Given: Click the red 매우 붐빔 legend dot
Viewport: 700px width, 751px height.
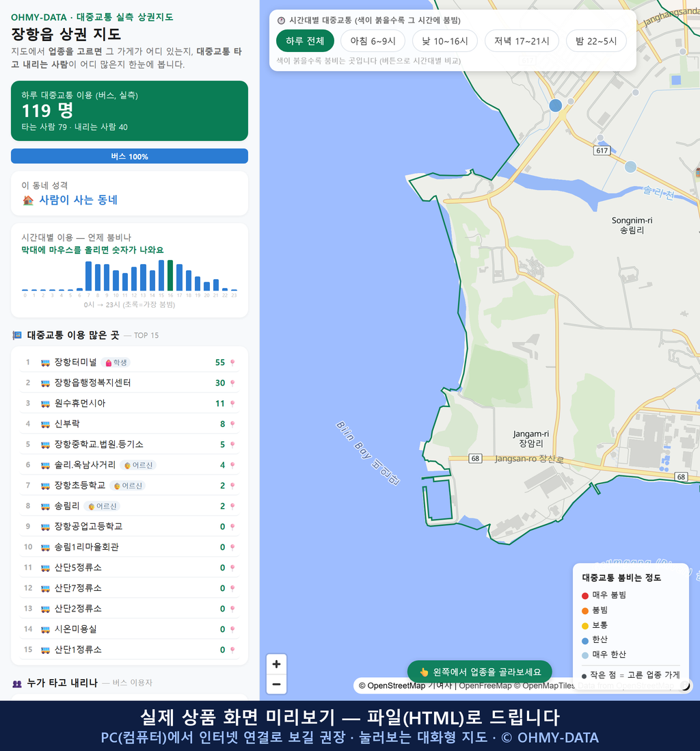Looking at the screenshot, I should click(584, 595).
